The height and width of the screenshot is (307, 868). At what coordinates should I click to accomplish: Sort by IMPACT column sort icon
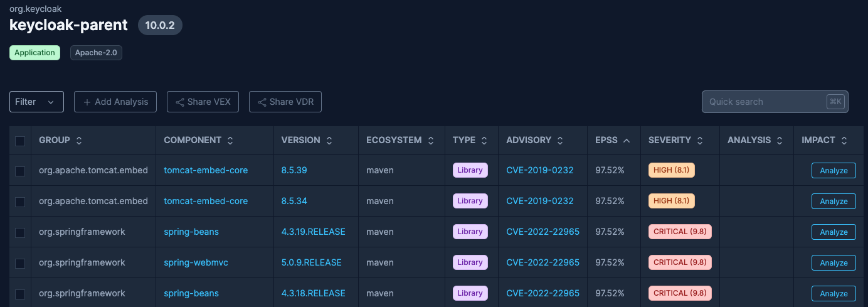point(844,141)
